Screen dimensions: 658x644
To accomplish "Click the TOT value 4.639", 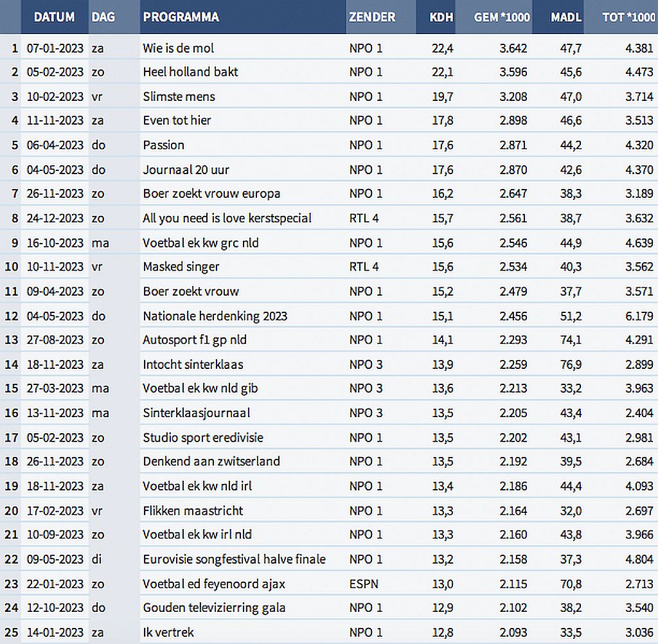I will coord(639,243).
